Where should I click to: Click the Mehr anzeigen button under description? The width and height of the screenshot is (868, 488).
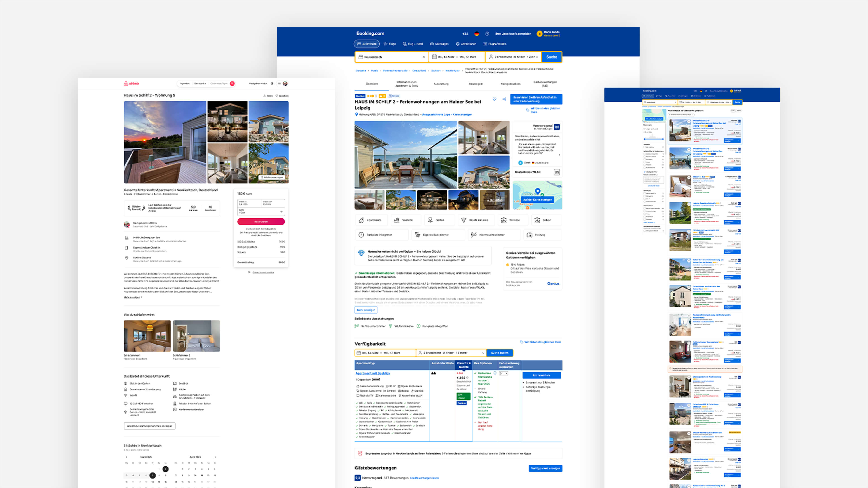click(366, 310)
